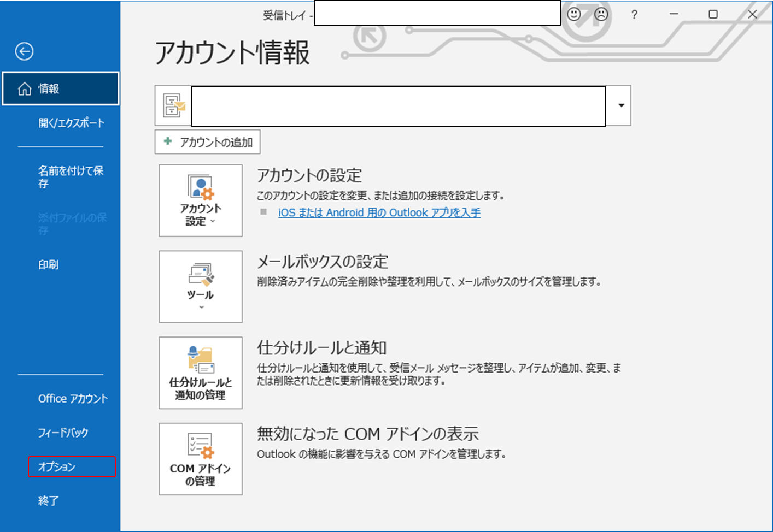Expand the ツール chevron
Screen dimensions: 773x532
[x=201, y=308]
